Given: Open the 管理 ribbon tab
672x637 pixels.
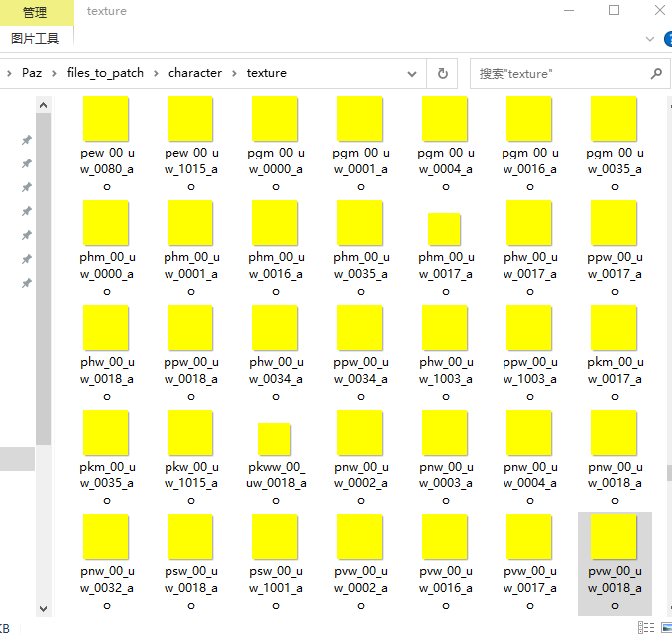Looking at the screenshot, I should (x=35, y=12).
